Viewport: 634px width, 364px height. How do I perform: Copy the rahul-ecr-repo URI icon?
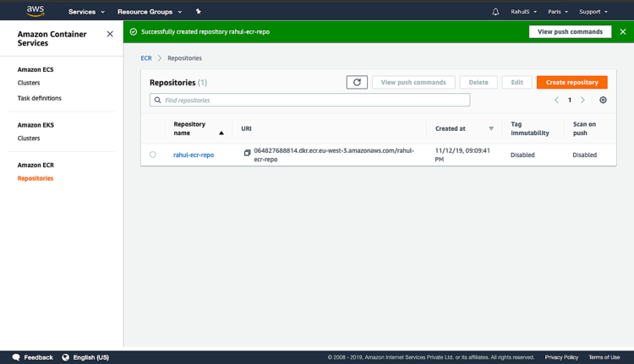click(x=247, y=153)
